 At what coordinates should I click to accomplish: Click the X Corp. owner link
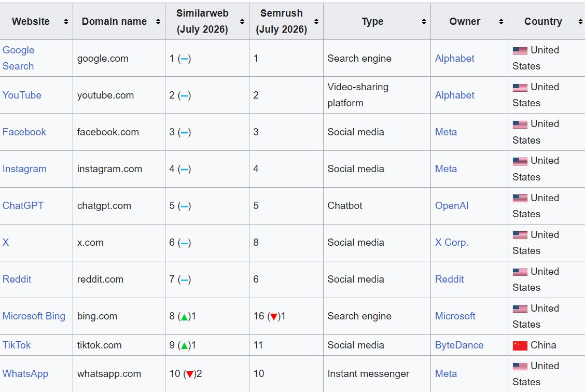pyautogui.click(x=451, y=243)
